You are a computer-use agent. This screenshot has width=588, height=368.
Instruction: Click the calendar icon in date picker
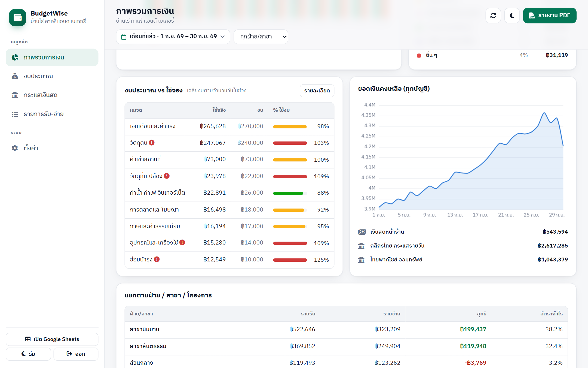pos(124,37)
